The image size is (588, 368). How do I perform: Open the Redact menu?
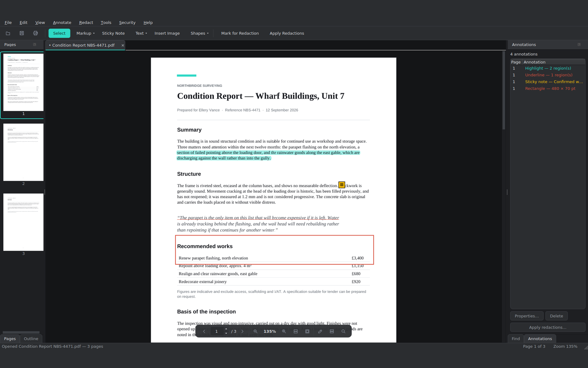click(x=86, y=22)
